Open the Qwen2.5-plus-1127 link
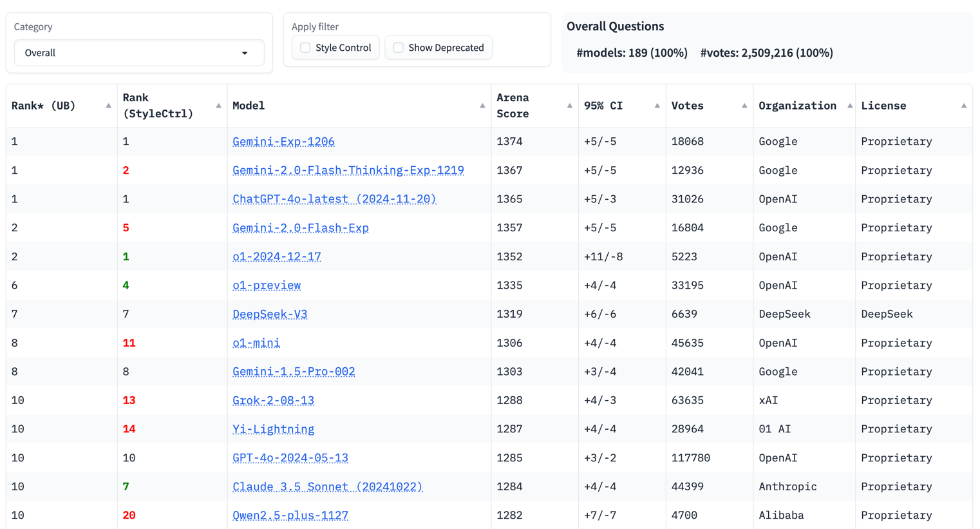The width and height of the screenshot is (980, 529). coord(290,515)
